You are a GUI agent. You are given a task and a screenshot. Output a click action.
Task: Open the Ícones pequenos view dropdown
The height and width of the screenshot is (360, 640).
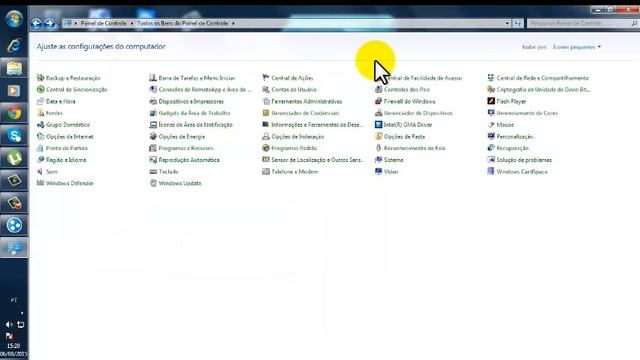[577, 47]
